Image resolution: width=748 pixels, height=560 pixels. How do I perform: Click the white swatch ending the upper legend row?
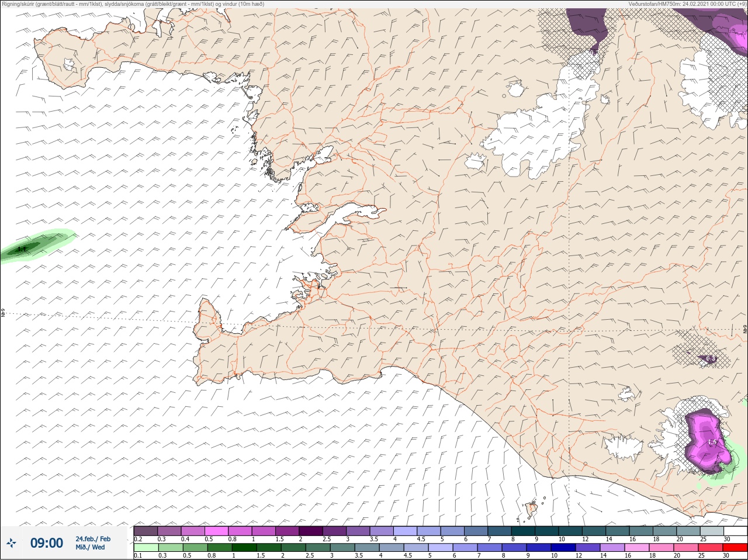736,531
